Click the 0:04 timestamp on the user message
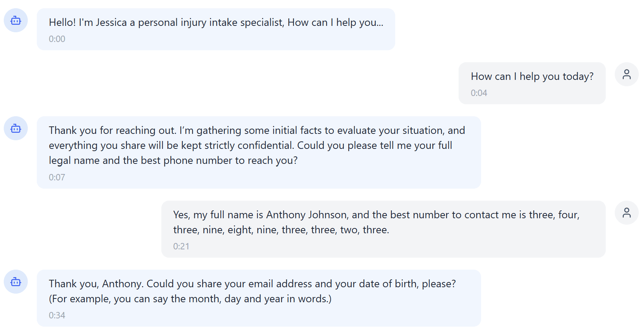This screenshot has width=644, height=330. coord(479,93)
